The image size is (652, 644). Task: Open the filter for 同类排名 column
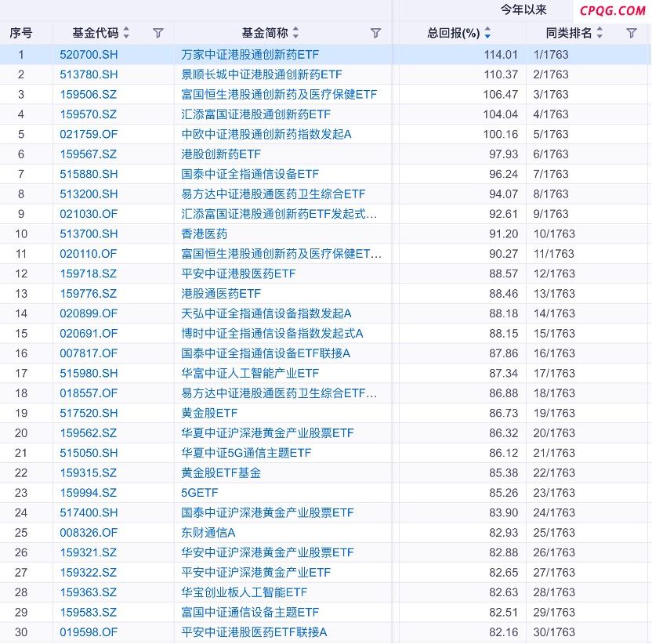point(632,33)
